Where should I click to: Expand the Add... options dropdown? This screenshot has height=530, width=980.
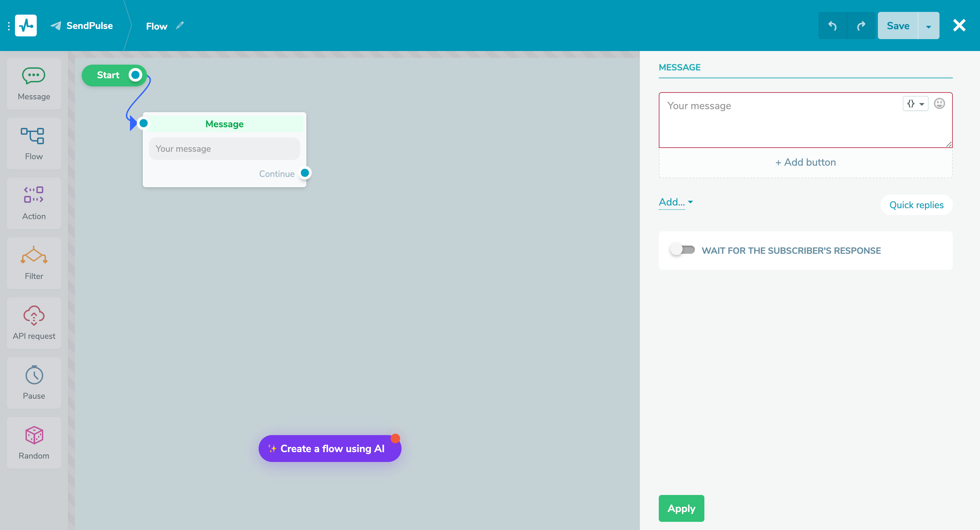click(x=675, y=202)
